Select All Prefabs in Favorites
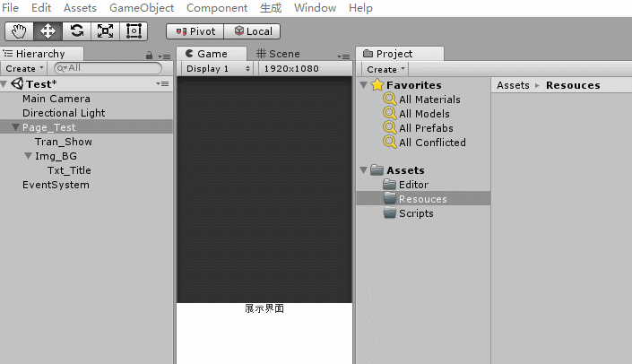This screenshot has height=364, width=632. [x=426, y=128]
